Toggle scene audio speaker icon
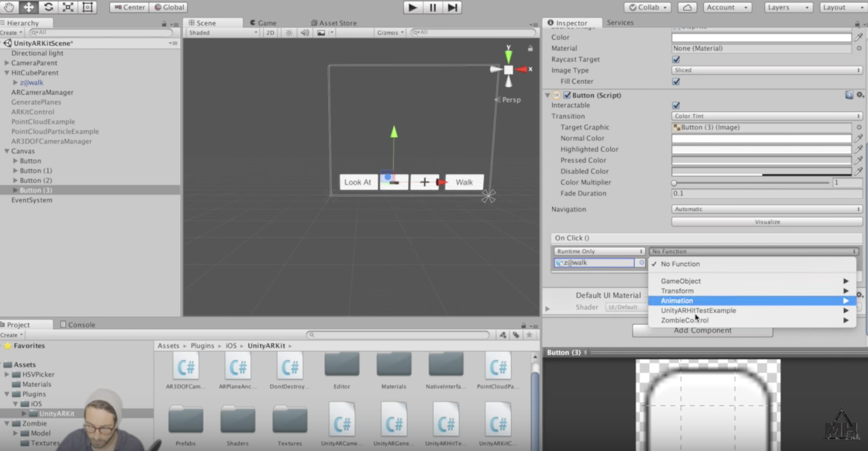Screen dimensions: 868x451 coord(305,33)
